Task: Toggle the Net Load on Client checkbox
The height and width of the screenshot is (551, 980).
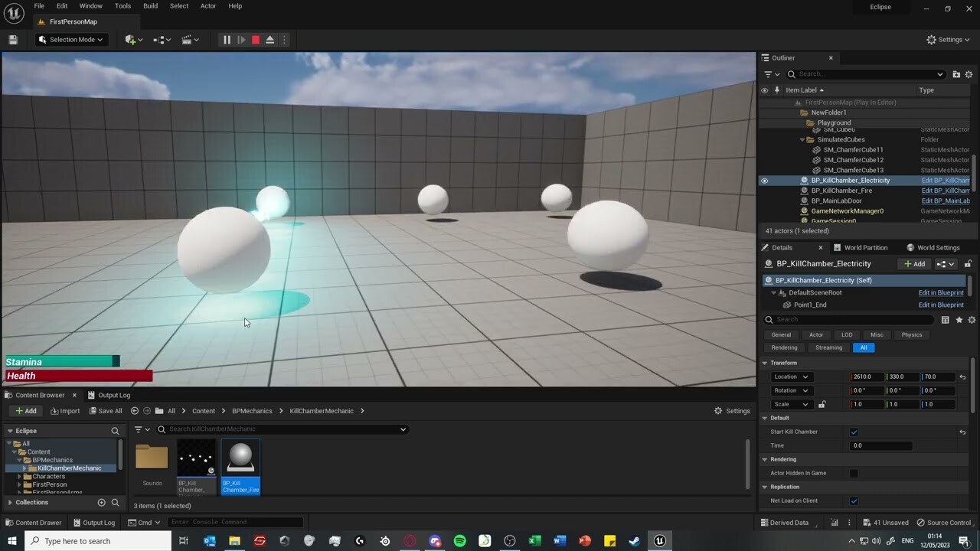Action: click(854, 500)
